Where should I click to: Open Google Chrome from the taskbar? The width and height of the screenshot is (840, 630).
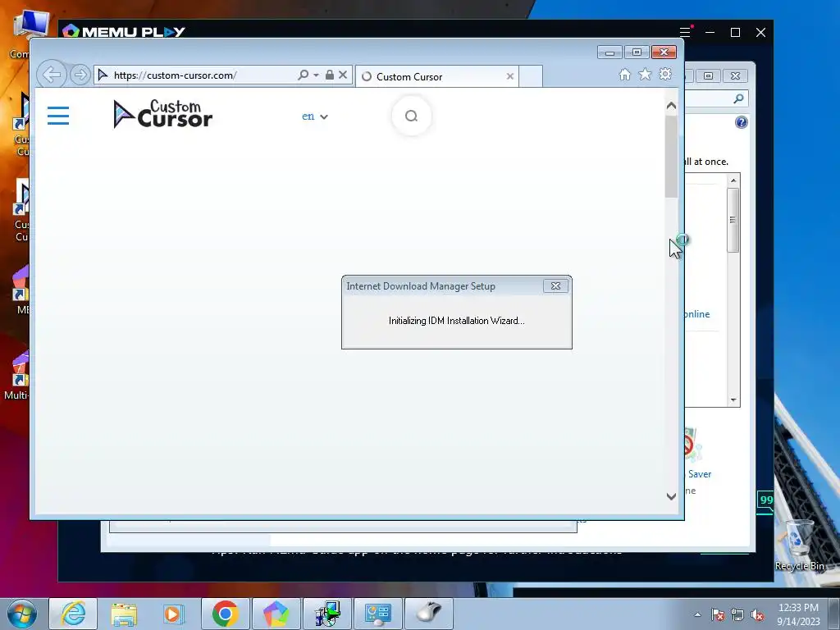(226, 614)
